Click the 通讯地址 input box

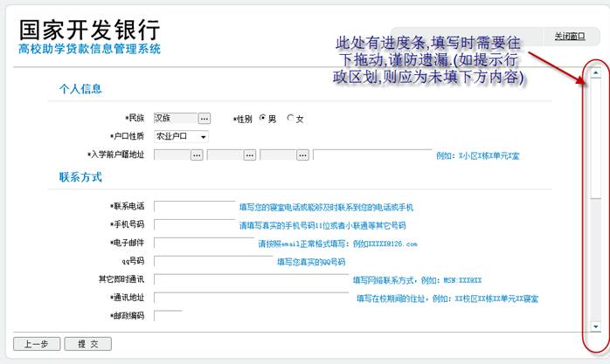[x=251, y=298]
